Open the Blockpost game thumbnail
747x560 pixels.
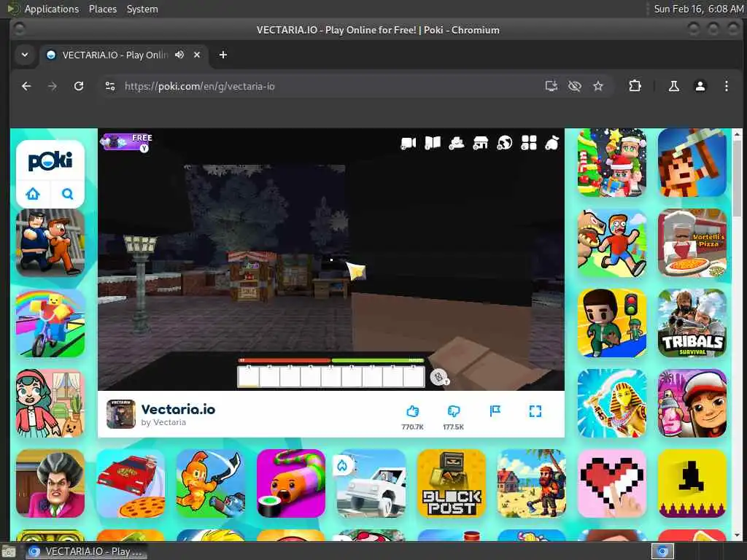click(451, 483)
